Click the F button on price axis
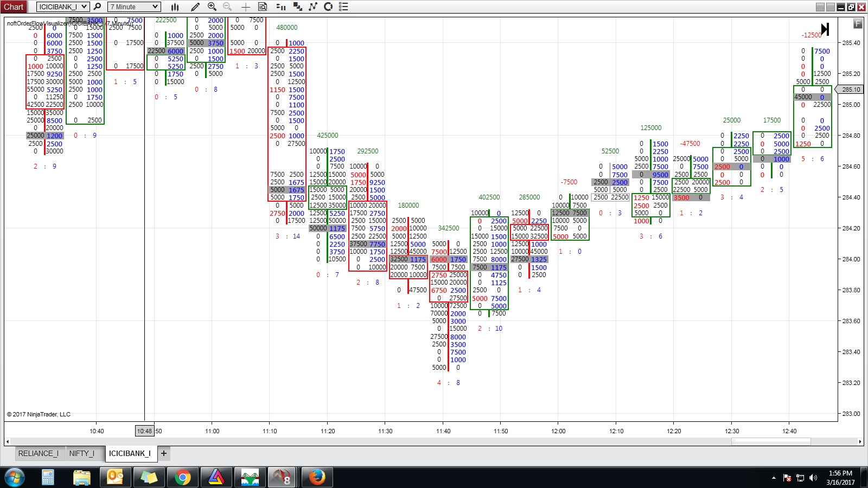868x488 pixels. [x=858, y=23]
